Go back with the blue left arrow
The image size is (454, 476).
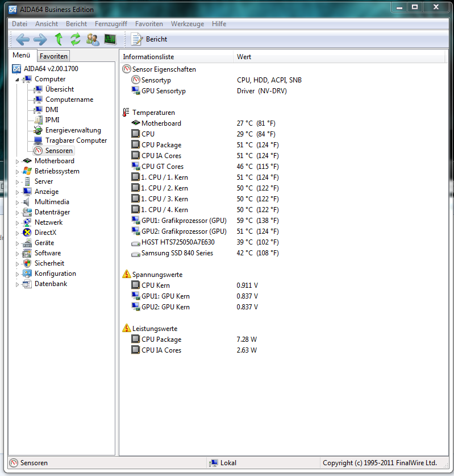pos(23,39)
